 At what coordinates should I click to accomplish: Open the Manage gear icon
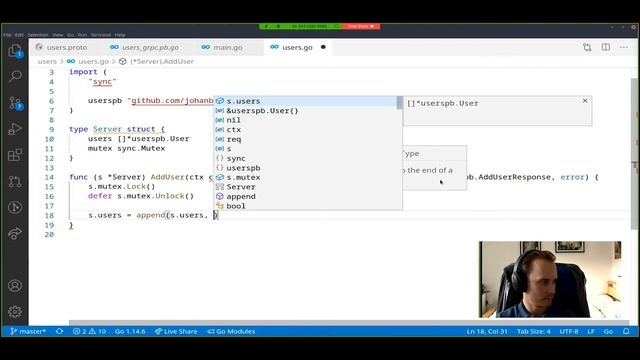tap(15, 311)
